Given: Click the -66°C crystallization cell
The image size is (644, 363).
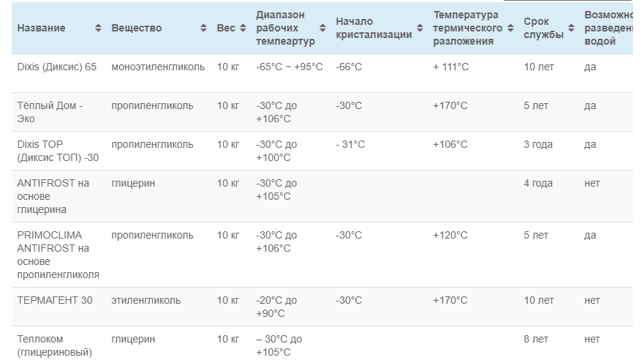Looking at the screenshot, I should click(x=349, y=67).
